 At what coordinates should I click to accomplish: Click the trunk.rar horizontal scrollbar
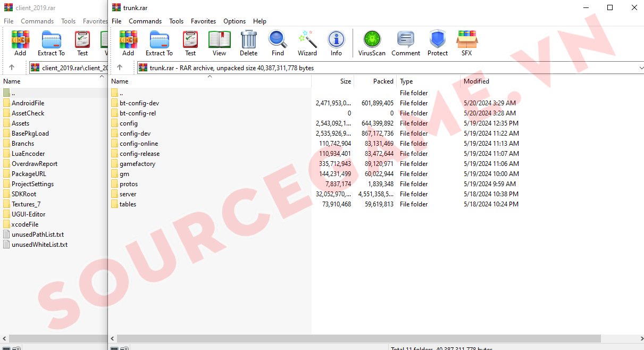pyautogui.click(x=359, y=339)
